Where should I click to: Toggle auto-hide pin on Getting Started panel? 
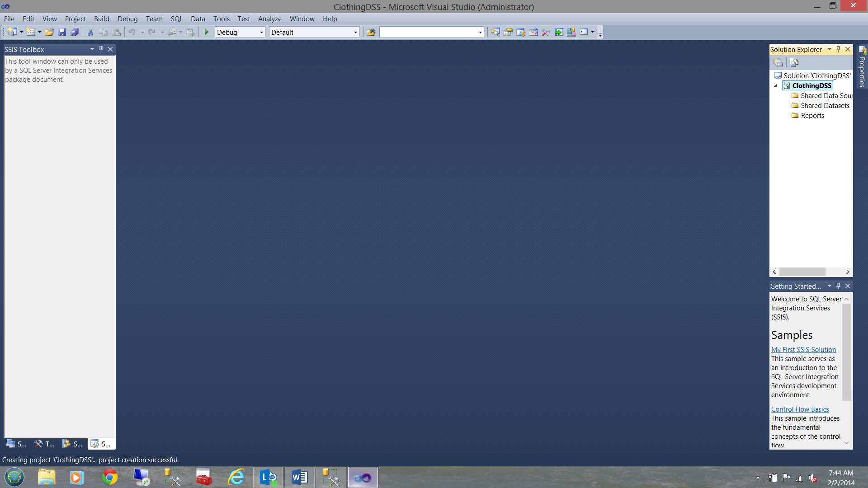[838, 286]
